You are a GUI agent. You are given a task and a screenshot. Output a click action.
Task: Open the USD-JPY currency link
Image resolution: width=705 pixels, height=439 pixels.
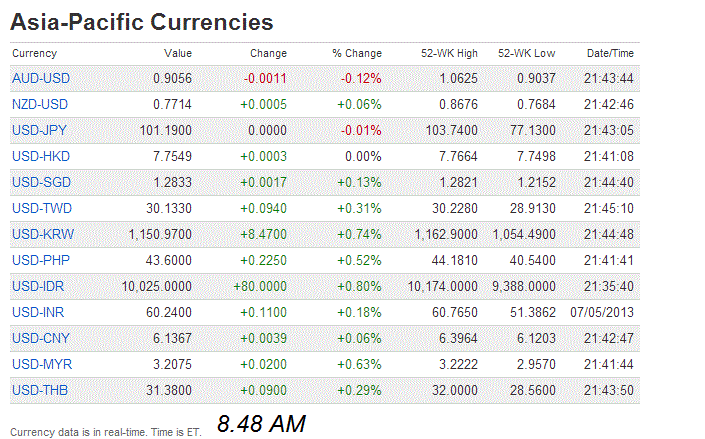coord(41,130)
